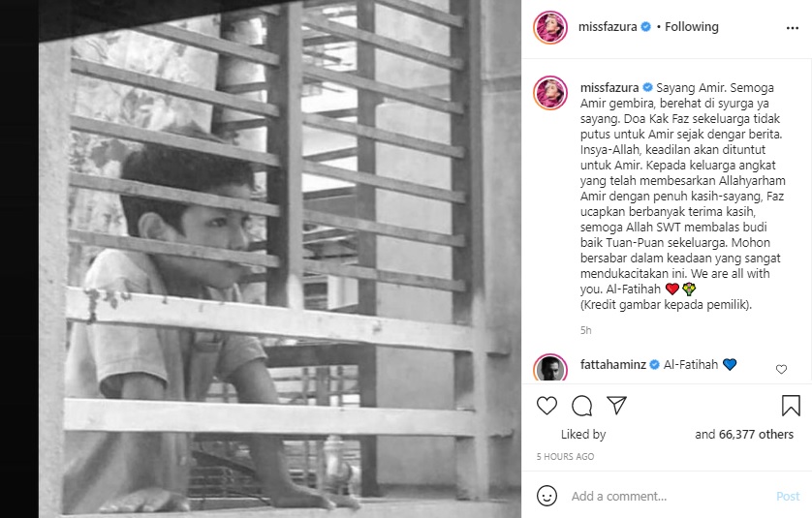Share post via paper plane icon
Viewport: 812px width, 518px height.
pyautogui.click(x=617, y=405)
